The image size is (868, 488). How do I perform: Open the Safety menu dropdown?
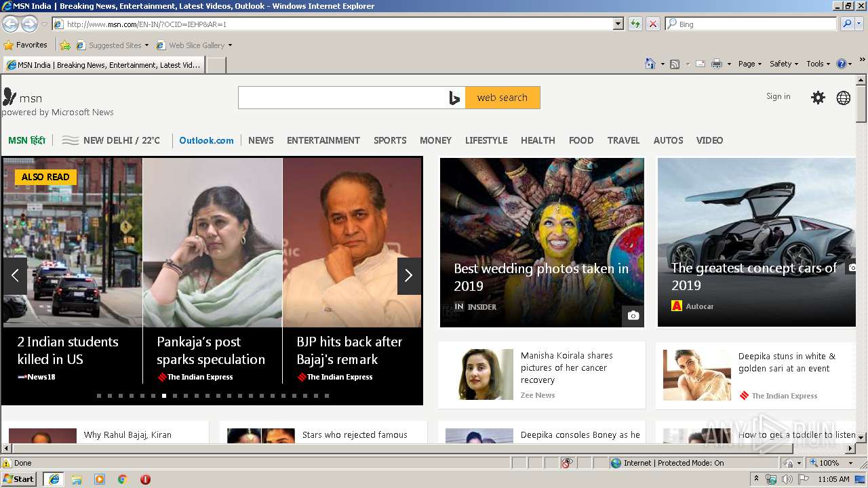click(x=784, y=64)
